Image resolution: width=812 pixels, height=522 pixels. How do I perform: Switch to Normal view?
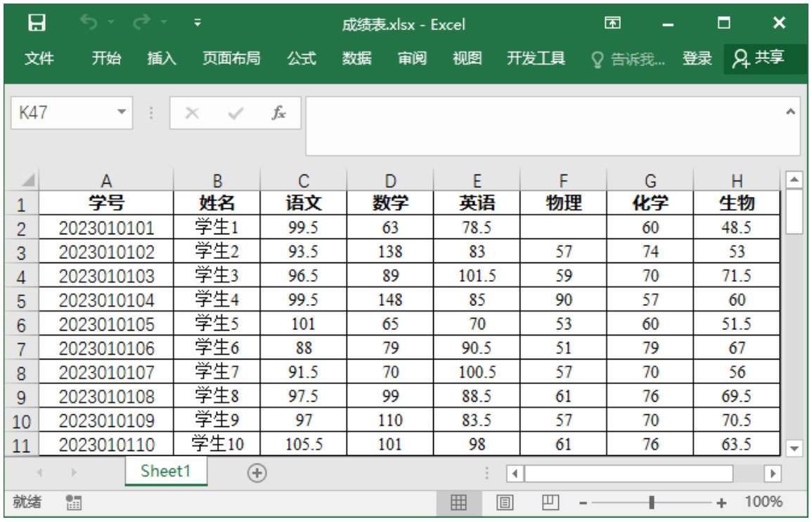click(x=458, y=502)
